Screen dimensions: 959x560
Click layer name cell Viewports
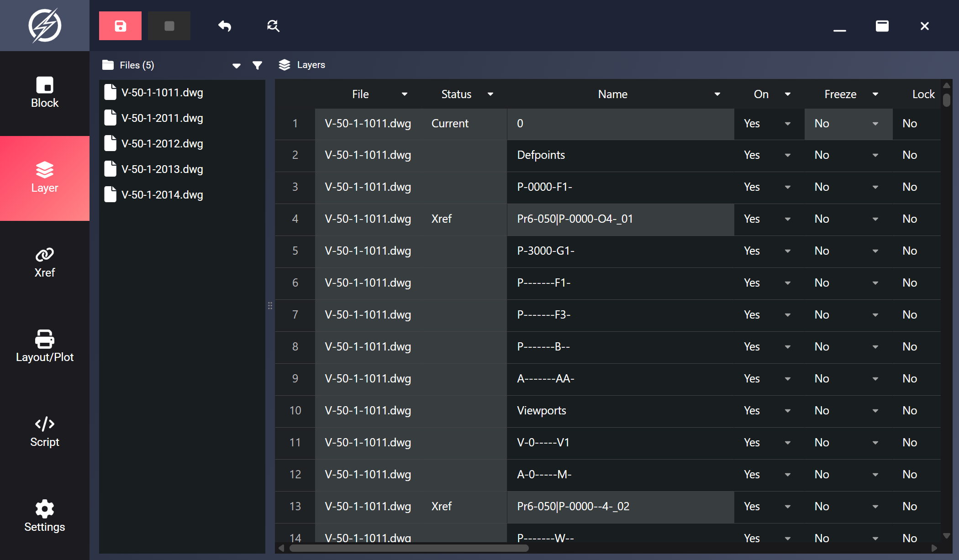pyautogui.click(x=621, y=411)
